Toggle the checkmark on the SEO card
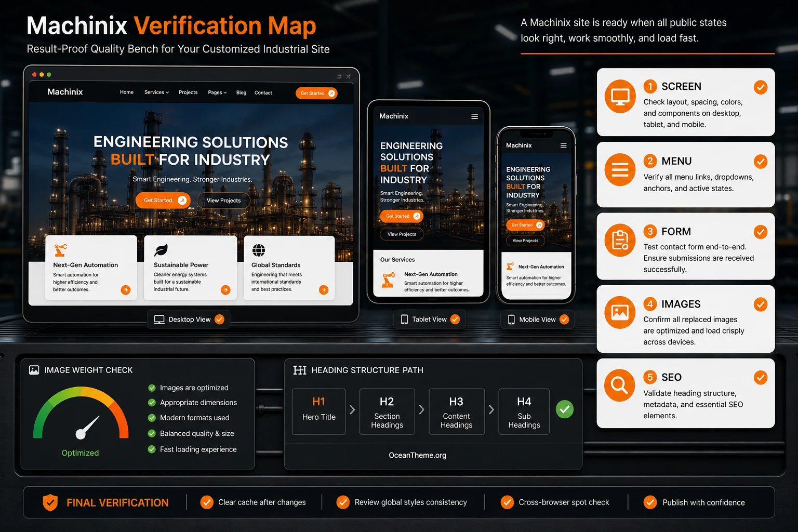Image resolution: width=798 pixels, height=532 pixels. click(761, 377)
